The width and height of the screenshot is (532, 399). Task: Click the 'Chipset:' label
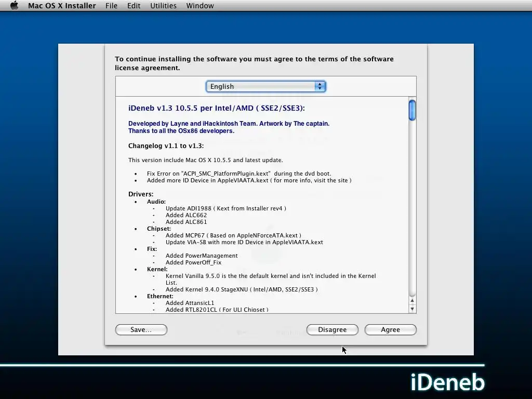[159, 229]
